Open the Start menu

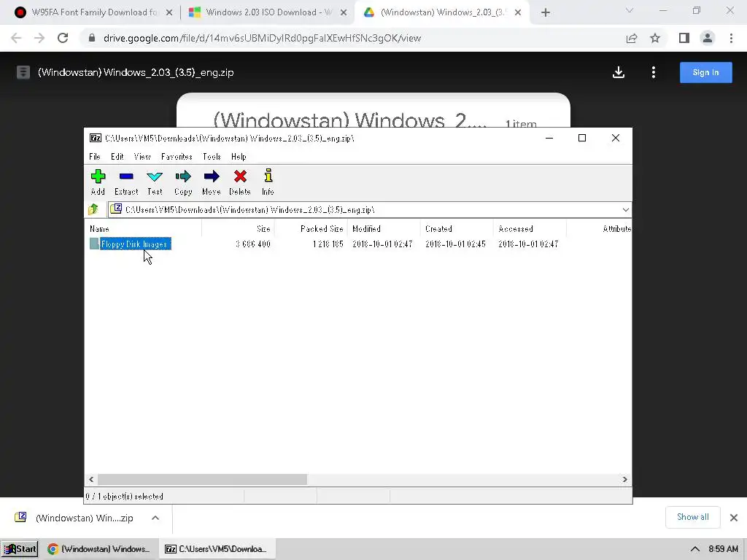coord(20,549)
